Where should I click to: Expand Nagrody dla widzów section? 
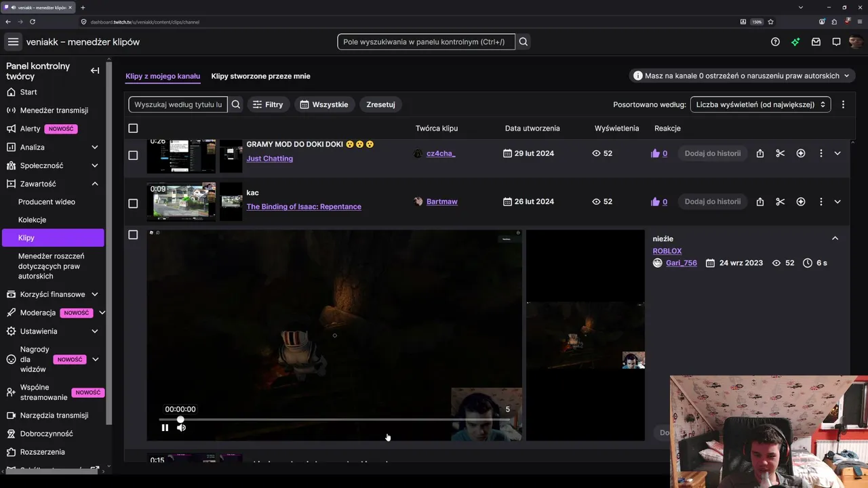click(x=95, y=360)
